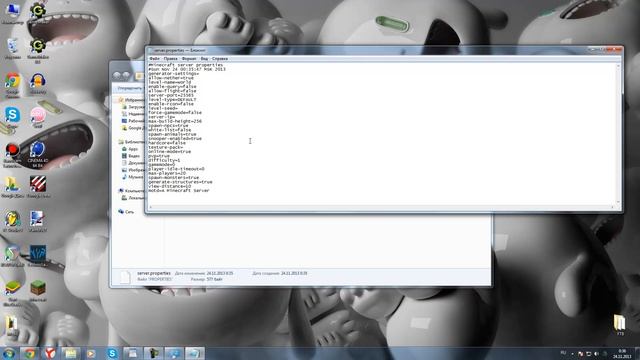Switch to Skype on the taskbar
640x360 pixels.
tap(112, 353)
